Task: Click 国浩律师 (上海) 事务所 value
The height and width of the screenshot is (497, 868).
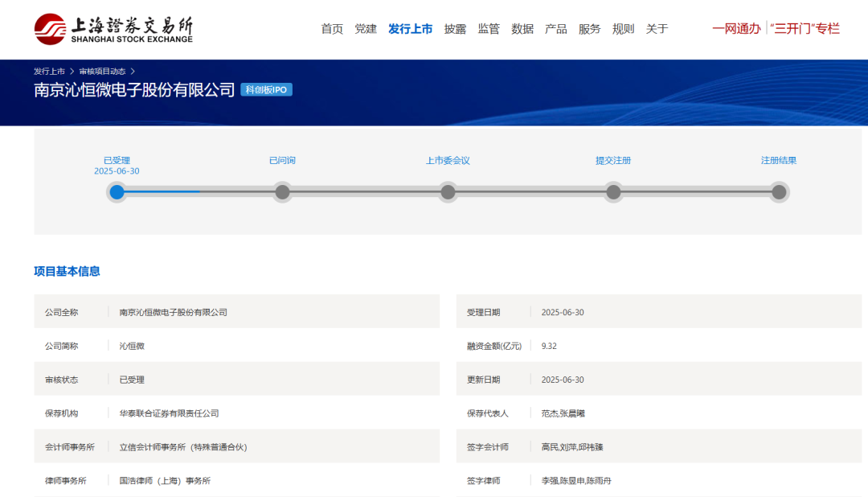Action: pyautogui.click(x=165, y=481)
